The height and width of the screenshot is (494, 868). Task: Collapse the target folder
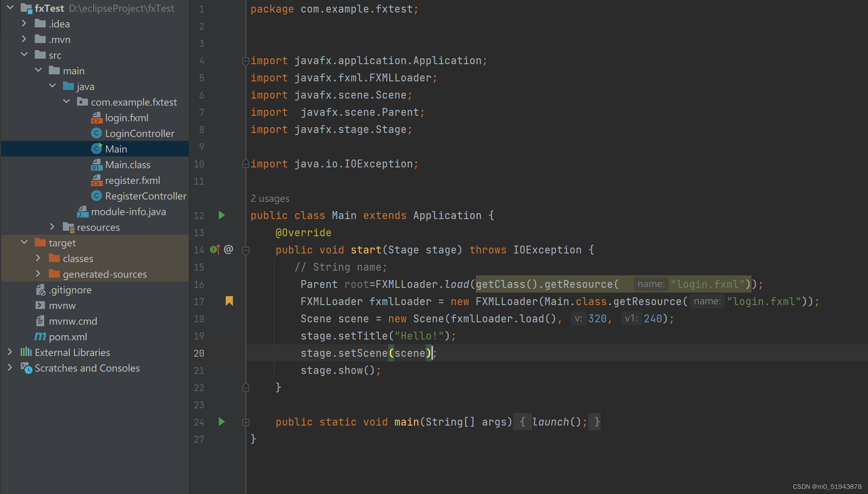click(24, 243)
